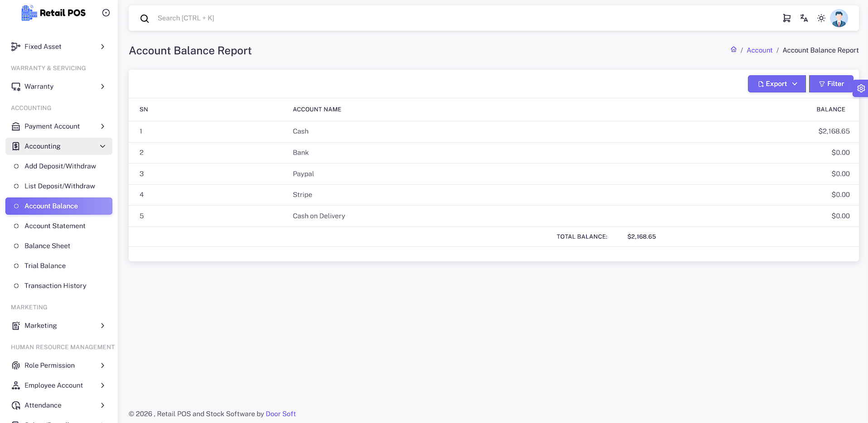Open the settings gear customizer tab
The height and width of the screenshot is (423, 868).
(x=861, y=88)
